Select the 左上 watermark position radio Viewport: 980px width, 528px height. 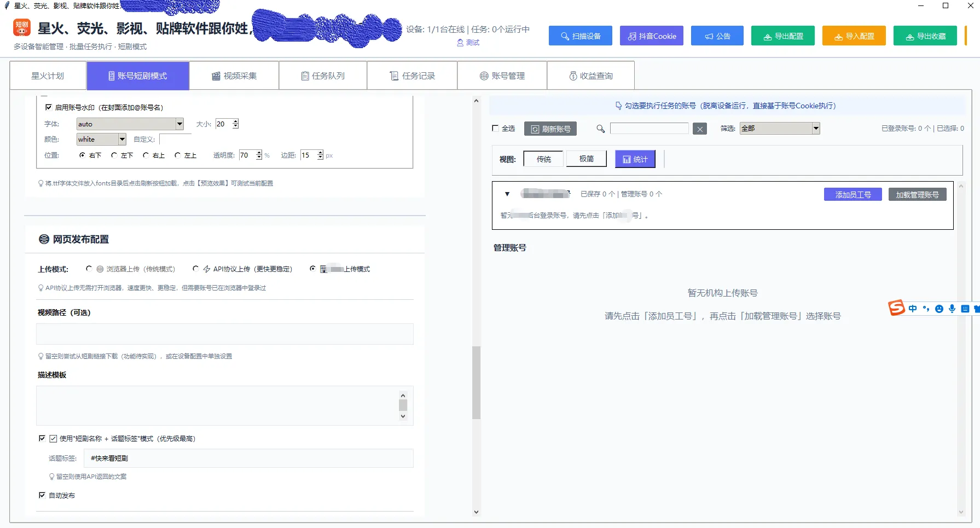(x=177, y=155)
